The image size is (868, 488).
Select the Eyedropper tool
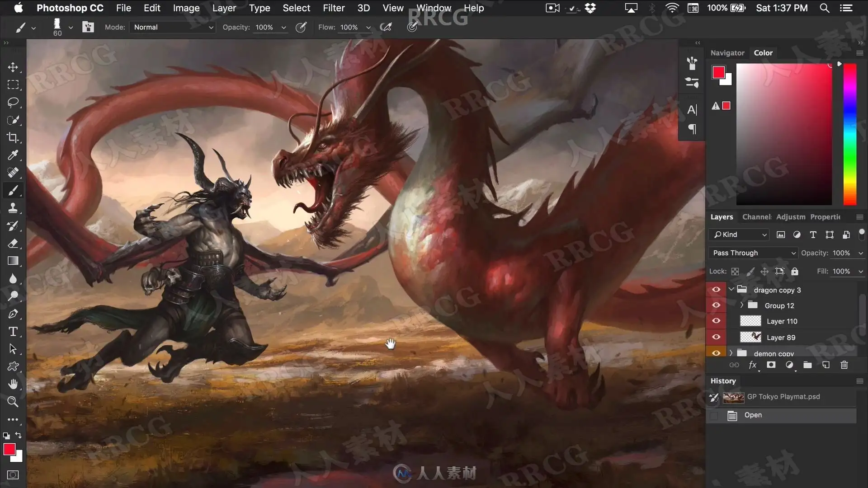(13, 155)
